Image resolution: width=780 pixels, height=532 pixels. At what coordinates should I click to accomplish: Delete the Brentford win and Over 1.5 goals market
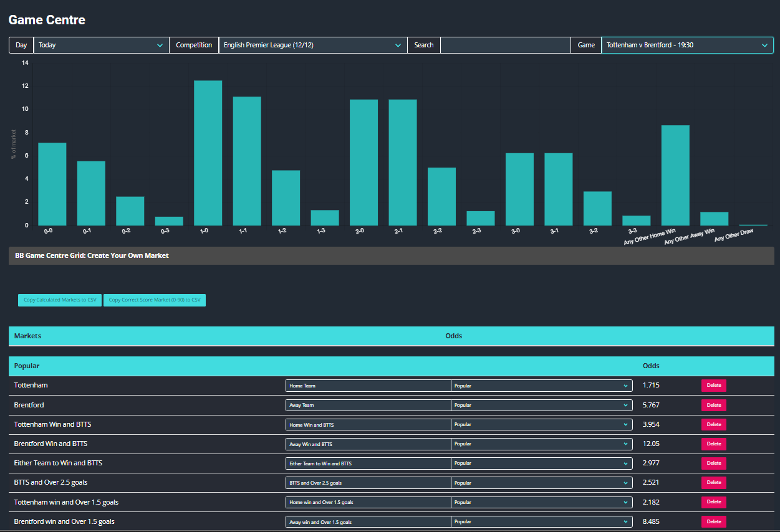pos(713,521)
